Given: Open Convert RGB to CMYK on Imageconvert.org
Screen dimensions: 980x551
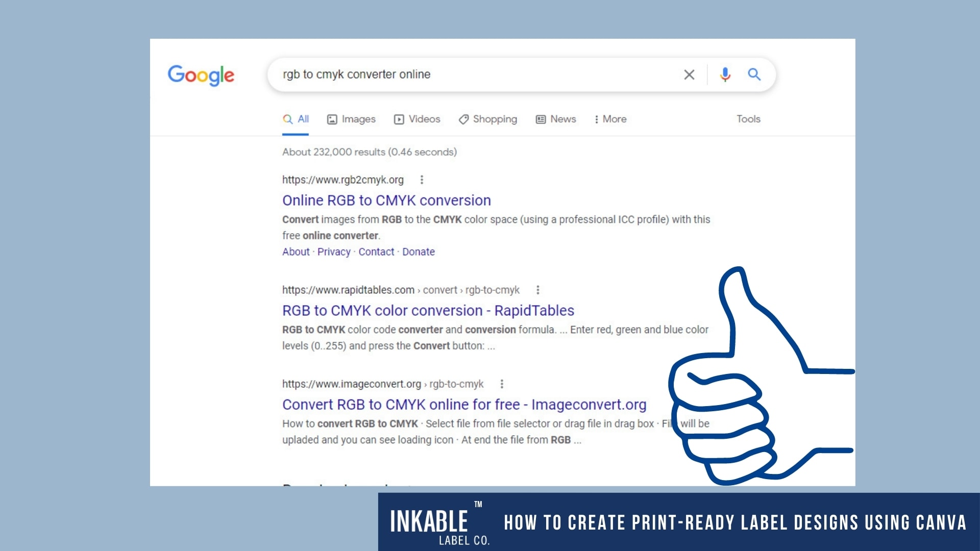Looking at the screenshot, I should point(463,405).
